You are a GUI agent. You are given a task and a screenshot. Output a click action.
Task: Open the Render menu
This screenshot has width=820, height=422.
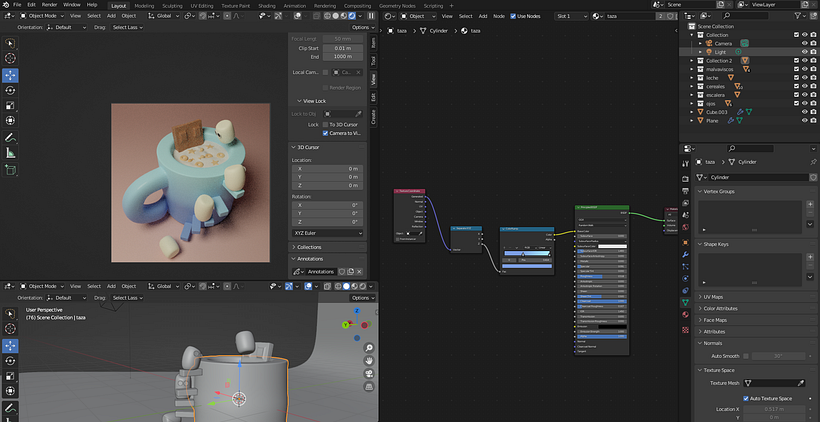pos(49,5)
